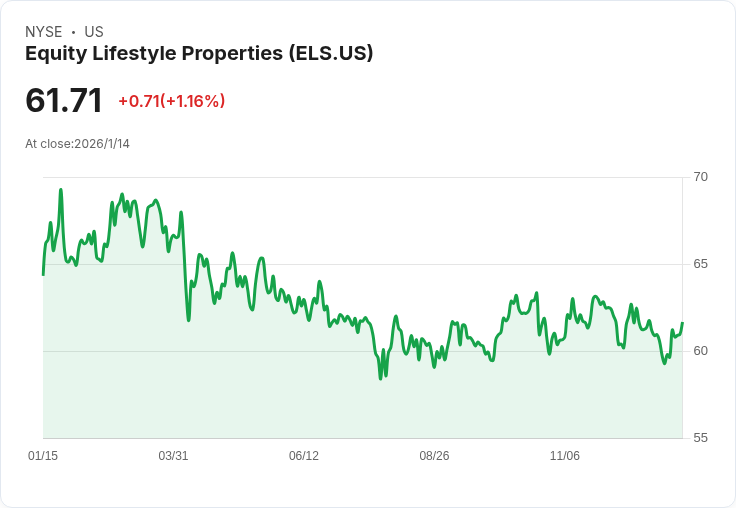The width and height of the screenshot is (736, 508).
Task: Click the 55 y-axis label
Action: 700,438
